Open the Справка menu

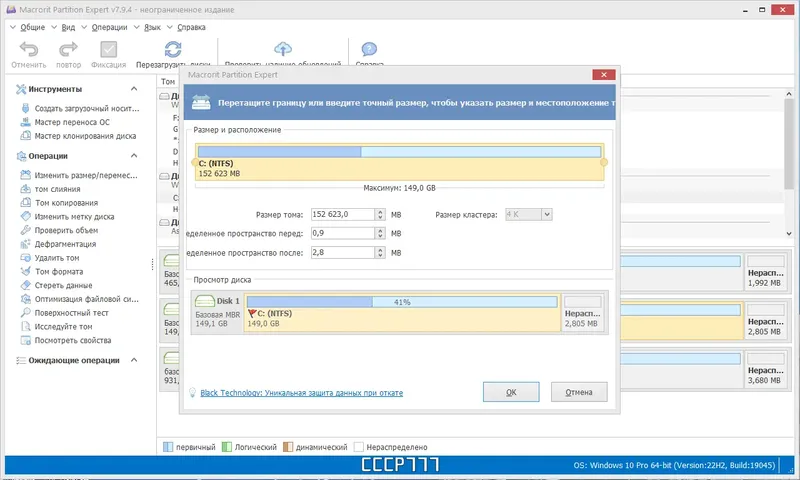click(x=191, y=27)
